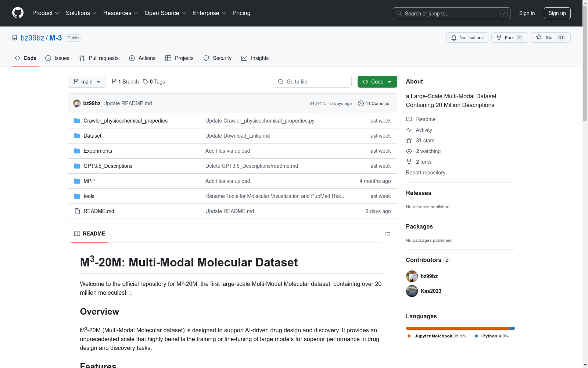Open the Packages heading link
Viewport: 588px width, 368px height.
pyautogui.click(x=419, y=226)
